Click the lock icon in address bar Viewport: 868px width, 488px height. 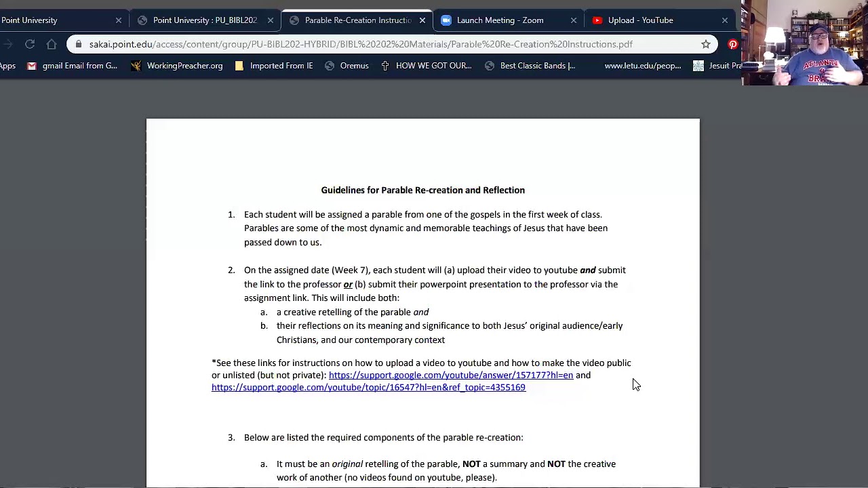click(x=79, y=44)
